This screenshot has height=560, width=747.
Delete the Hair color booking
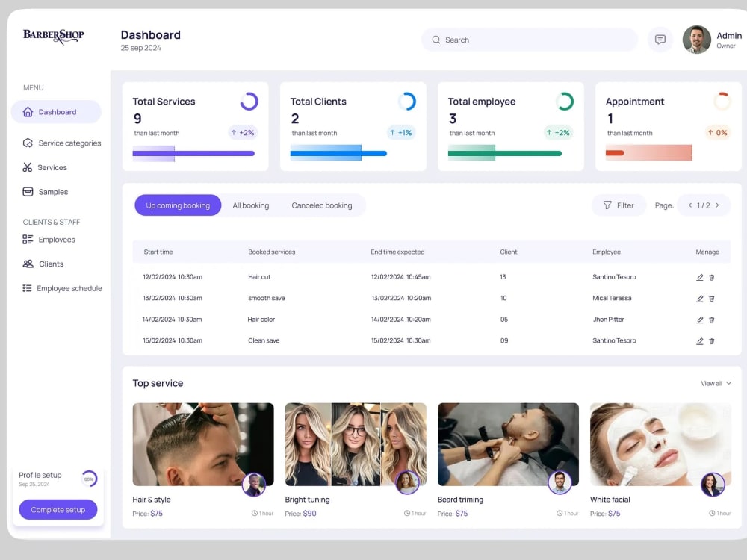[712, 320]
